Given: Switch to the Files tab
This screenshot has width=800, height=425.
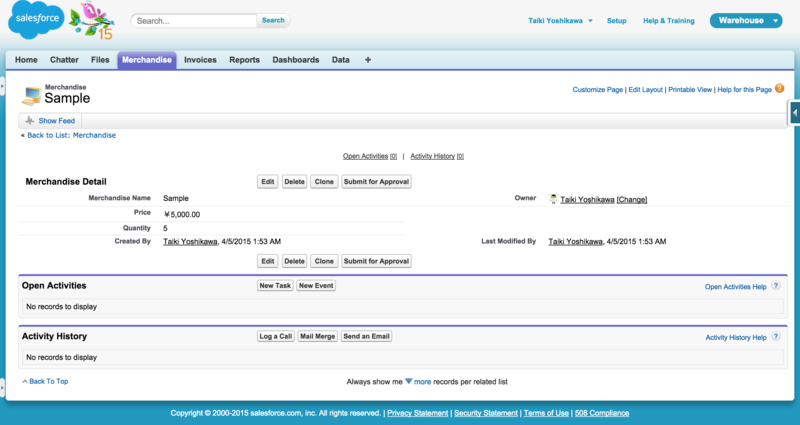Looking at the screenshot, I should [100, 60].
